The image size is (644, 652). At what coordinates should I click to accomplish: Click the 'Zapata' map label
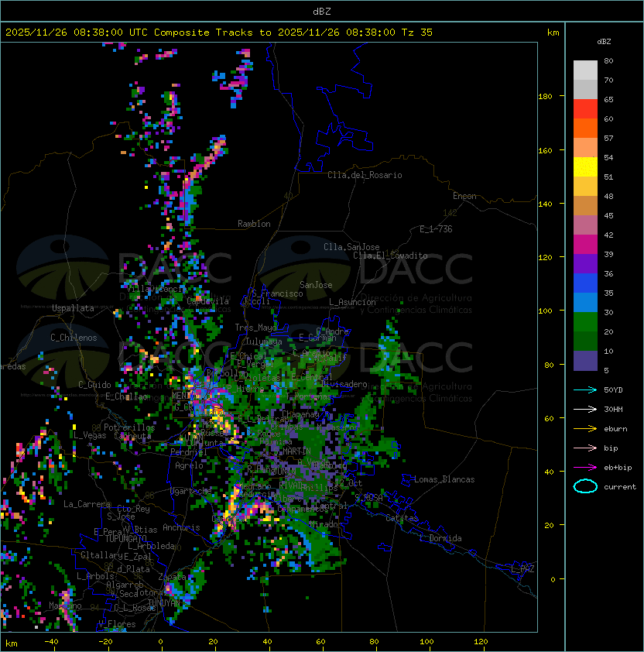(x=172, y=577)
